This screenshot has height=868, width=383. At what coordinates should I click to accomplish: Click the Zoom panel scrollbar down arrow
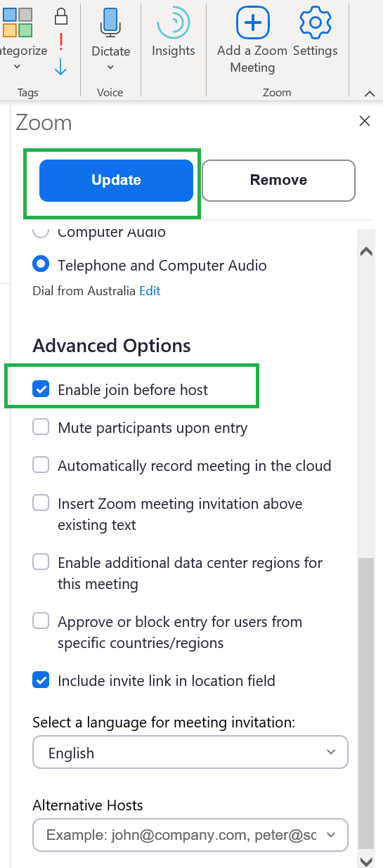[366, 860]
